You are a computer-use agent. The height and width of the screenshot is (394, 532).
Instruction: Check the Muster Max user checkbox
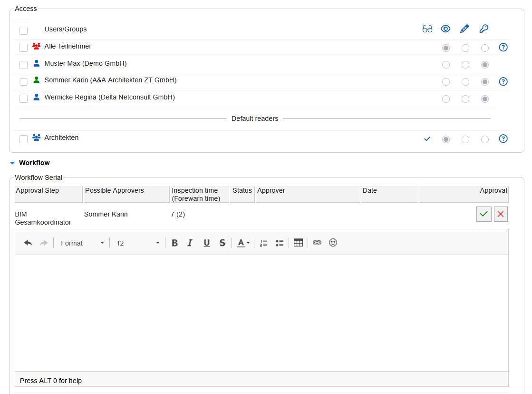(x=23, y=65)
